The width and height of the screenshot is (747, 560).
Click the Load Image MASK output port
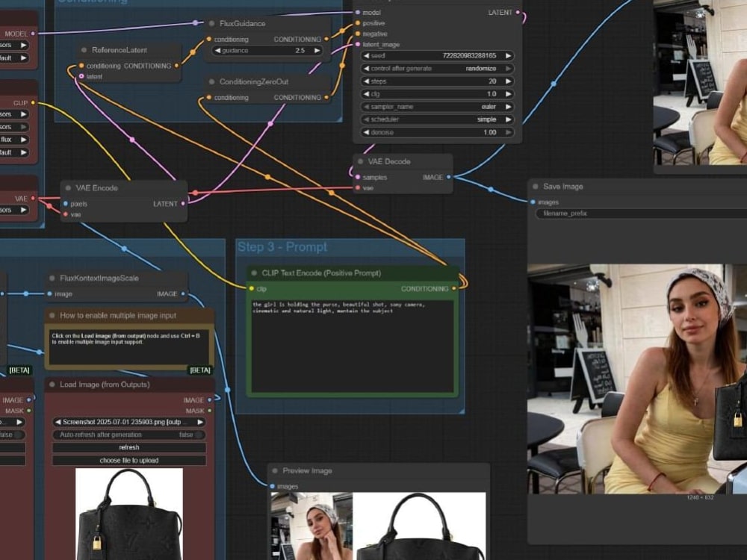(x=210, y=411)
